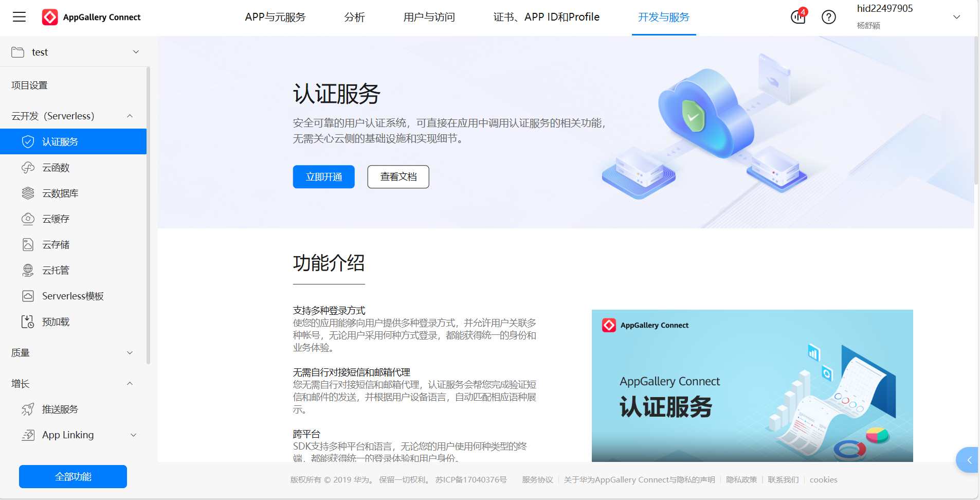Open the 隐私政策 footer link
Screen dimensions: 980x500
coord(741,479)
